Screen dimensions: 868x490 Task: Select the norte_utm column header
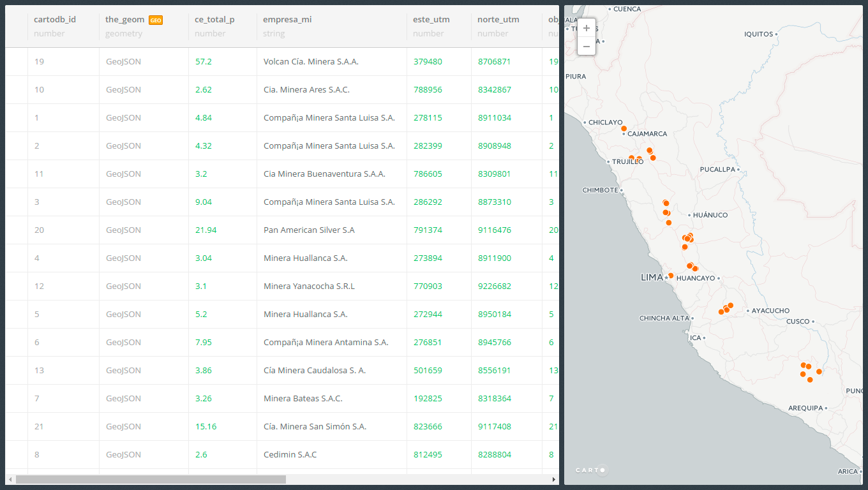click(498, 19)
